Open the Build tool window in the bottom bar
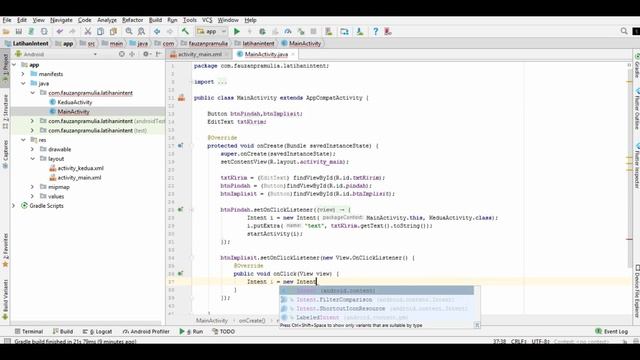Viewport: 640px width, 360px height. (x=63, y=331)
